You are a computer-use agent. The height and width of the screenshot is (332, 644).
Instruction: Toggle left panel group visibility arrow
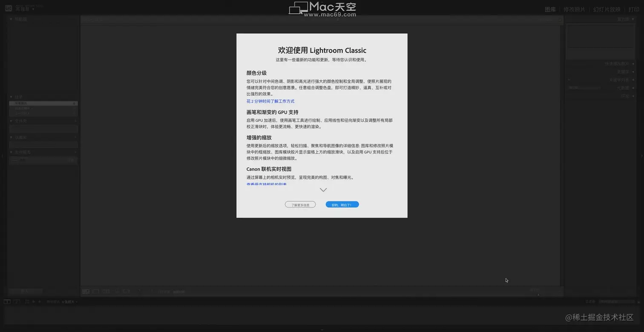(2, 157)
